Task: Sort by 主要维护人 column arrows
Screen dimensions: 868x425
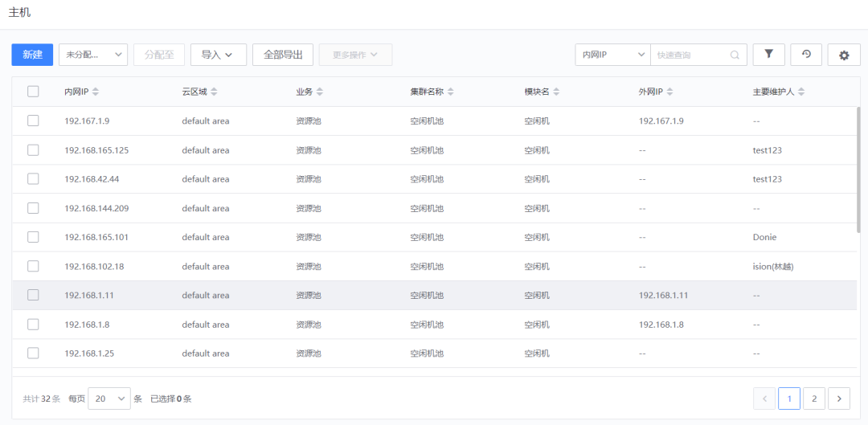Action: [x=801, y=92]
